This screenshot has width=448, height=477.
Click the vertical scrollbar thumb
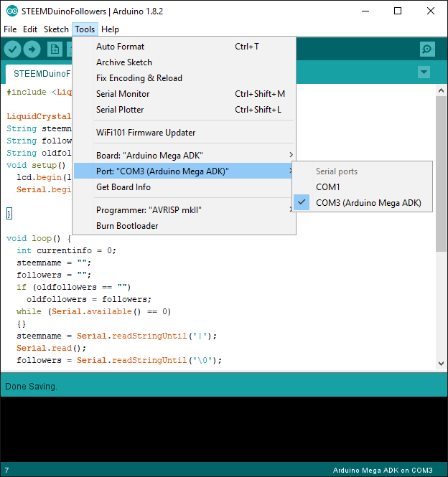[x=441, y=174]
